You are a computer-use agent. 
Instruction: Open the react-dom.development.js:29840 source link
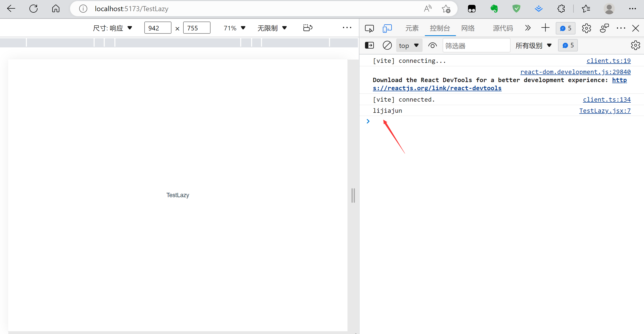(576, 72)
